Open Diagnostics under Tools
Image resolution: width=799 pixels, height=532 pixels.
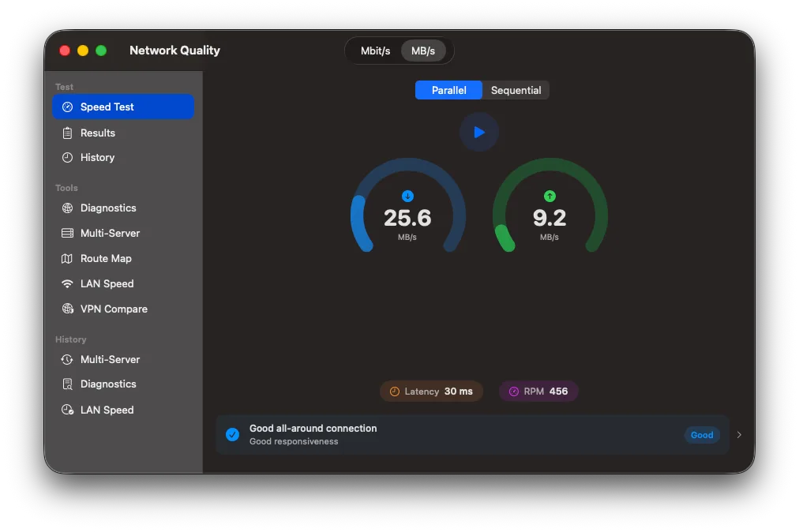tap(123, 208)
